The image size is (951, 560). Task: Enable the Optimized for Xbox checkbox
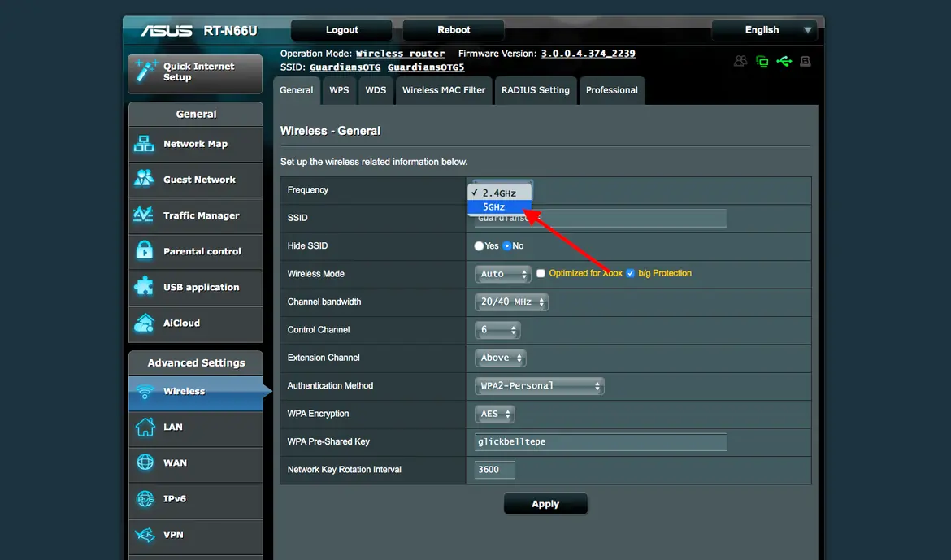[x=541, y=274]
